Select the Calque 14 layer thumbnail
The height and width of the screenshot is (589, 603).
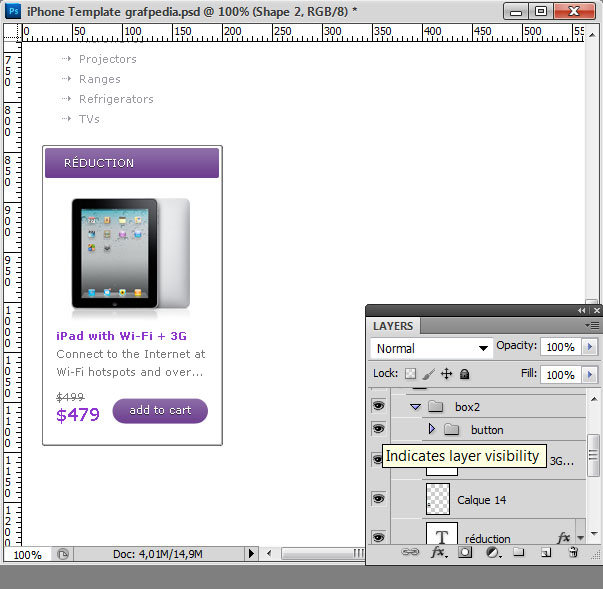[438, 499]
